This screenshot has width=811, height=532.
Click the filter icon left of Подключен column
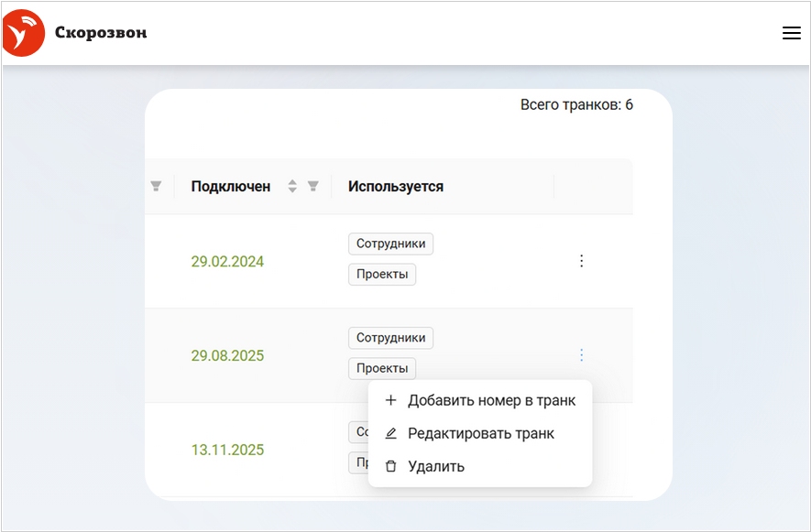[156, 186]
